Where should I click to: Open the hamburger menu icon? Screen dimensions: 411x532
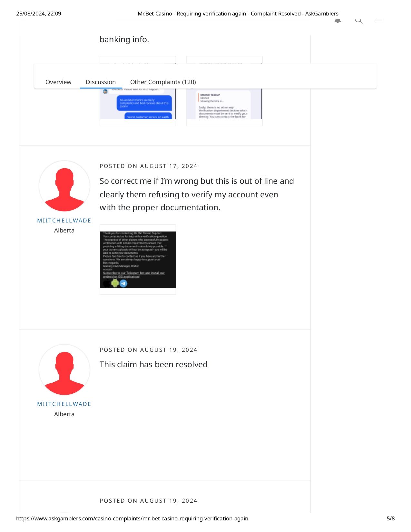[378, 20]
